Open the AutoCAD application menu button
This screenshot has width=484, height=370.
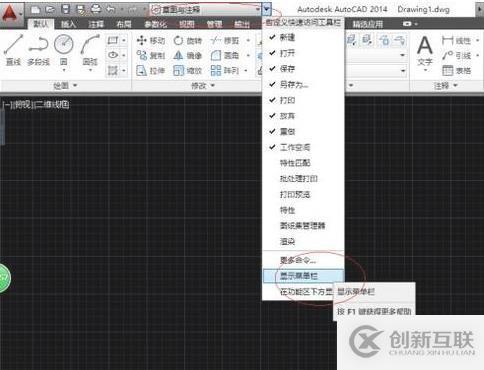pyautogui.click(x=11, y=13)
